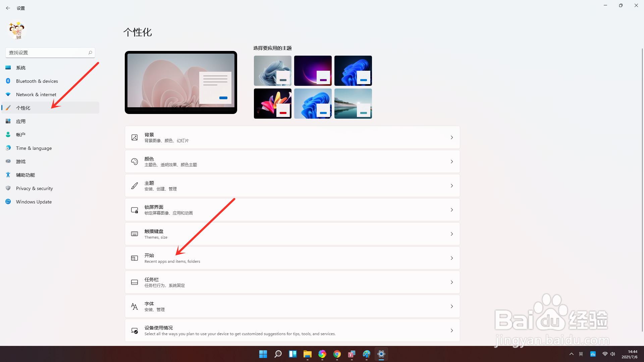Select 应用 in the sidebar navigation

pyautogui.click(x=20, y=121)
